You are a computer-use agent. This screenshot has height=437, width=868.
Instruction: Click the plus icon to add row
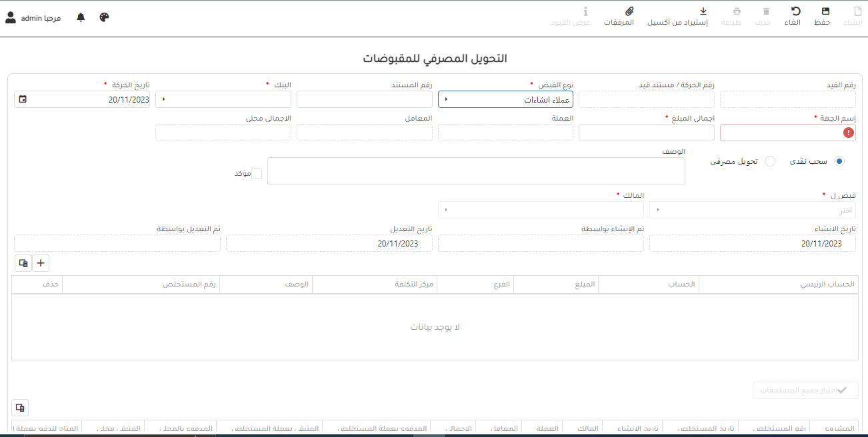pyautogui.click(x=41, y=263)
